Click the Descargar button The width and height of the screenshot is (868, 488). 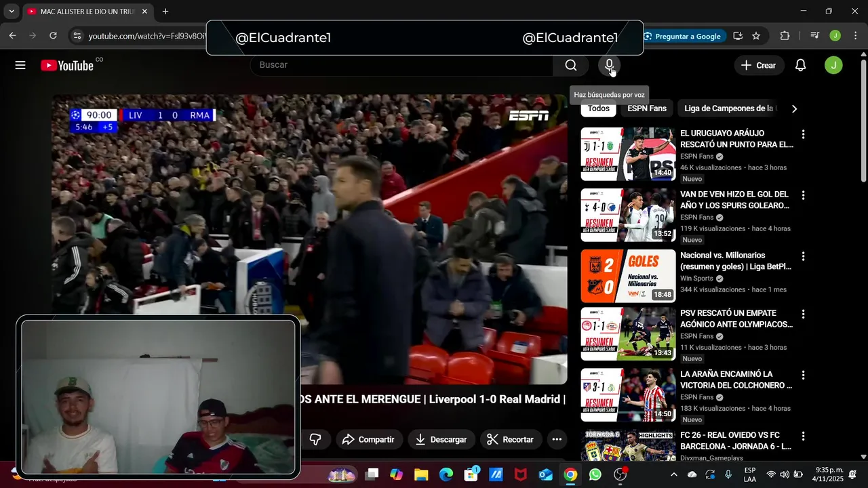coord(441,439)
